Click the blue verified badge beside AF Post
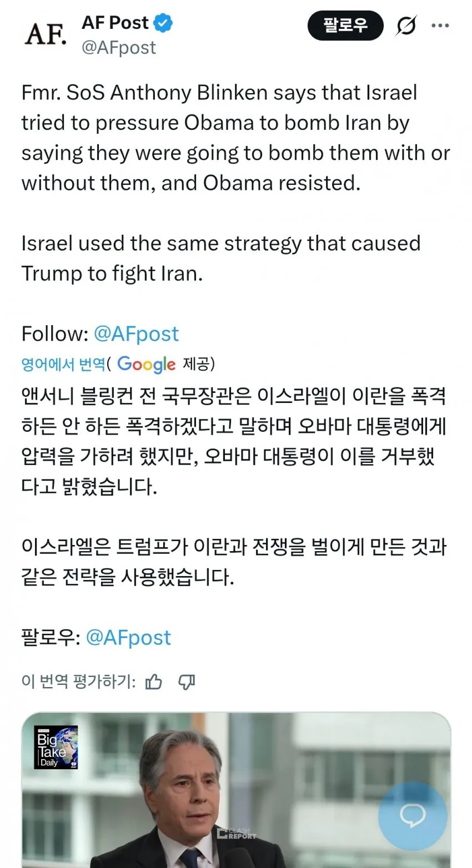Viewport: 472px width, 868px height. click(x=163, y=23)
